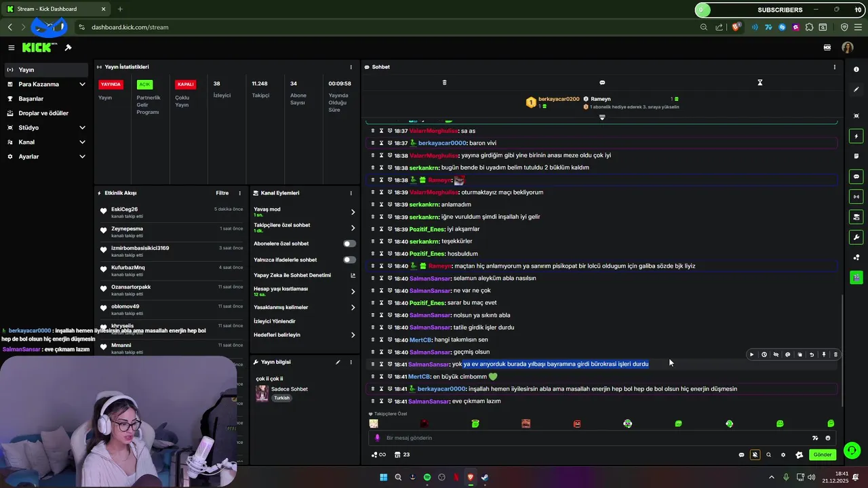Open Steam from the Windows taskbar
This screenshot has height=488, width=868.
pos(485,477)
